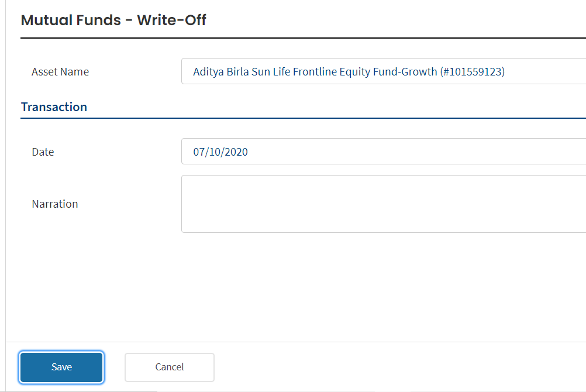The height and width of the screenshot is (392, 586).
Task: Click the folio number #101559123 text
Action: (473, 71)
